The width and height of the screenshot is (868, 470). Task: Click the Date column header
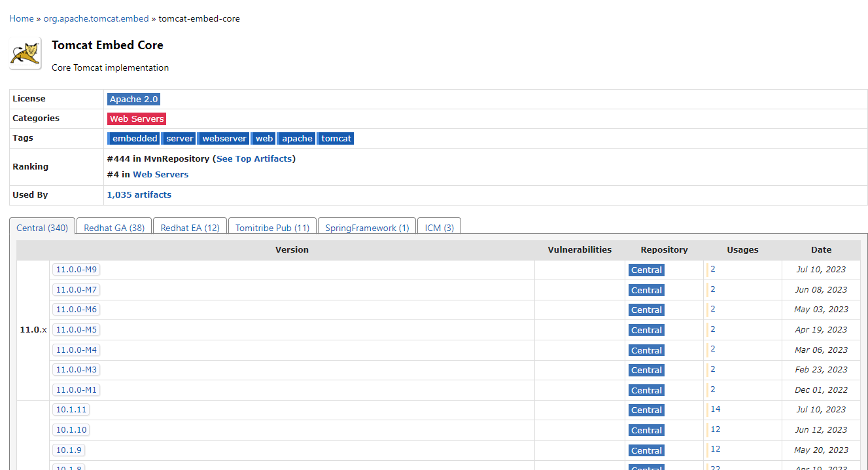point(821,249)
